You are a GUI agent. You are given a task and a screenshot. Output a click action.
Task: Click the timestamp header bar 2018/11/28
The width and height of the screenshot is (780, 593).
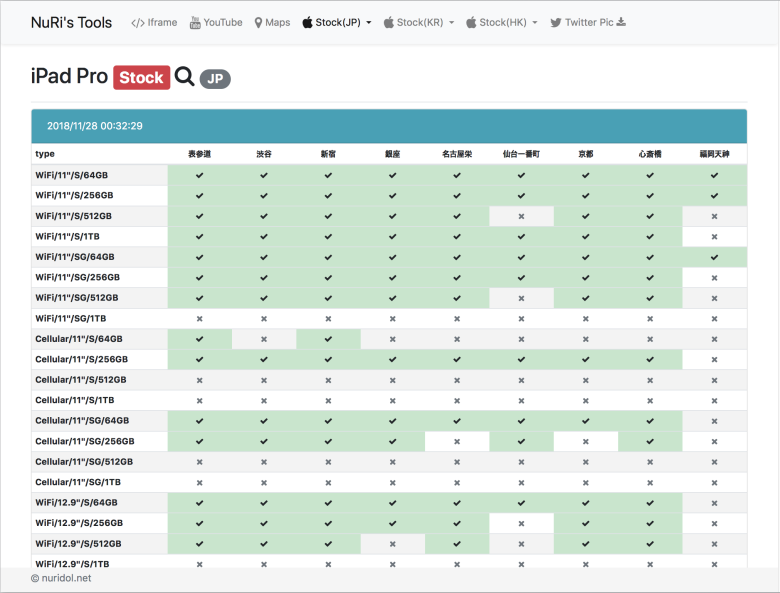(389, 126)
